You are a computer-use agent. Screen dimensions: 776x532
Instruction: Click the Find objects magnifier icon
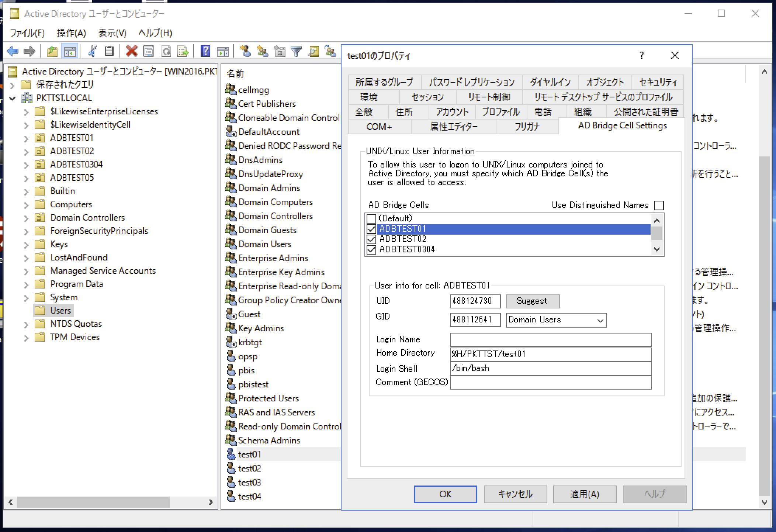coord(313,51)
